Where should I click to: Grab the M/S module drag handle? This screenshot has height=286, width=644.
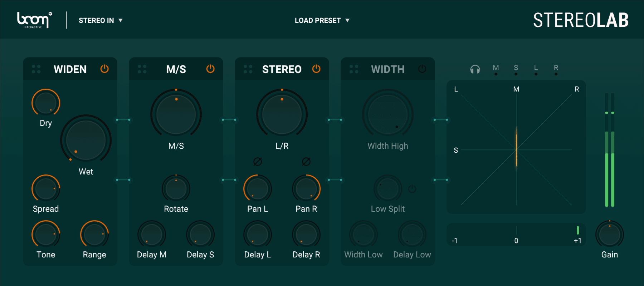click(x=142, y=69)
